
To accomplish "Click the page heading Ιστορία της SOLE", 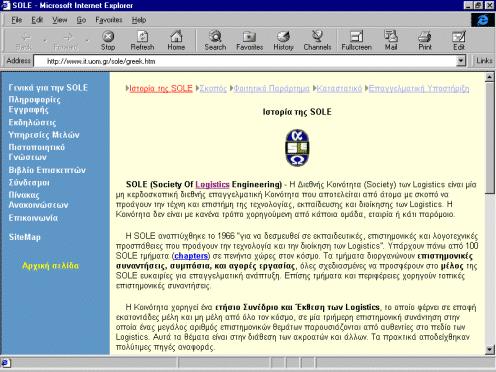I will [x=297, y=112].
